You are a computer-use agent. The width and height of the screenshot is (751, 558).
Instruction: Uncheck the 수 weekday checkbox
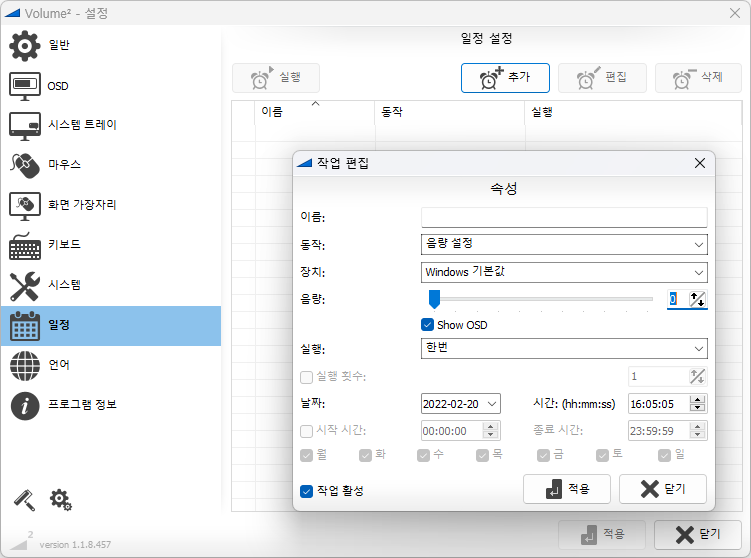coord(423,455)
